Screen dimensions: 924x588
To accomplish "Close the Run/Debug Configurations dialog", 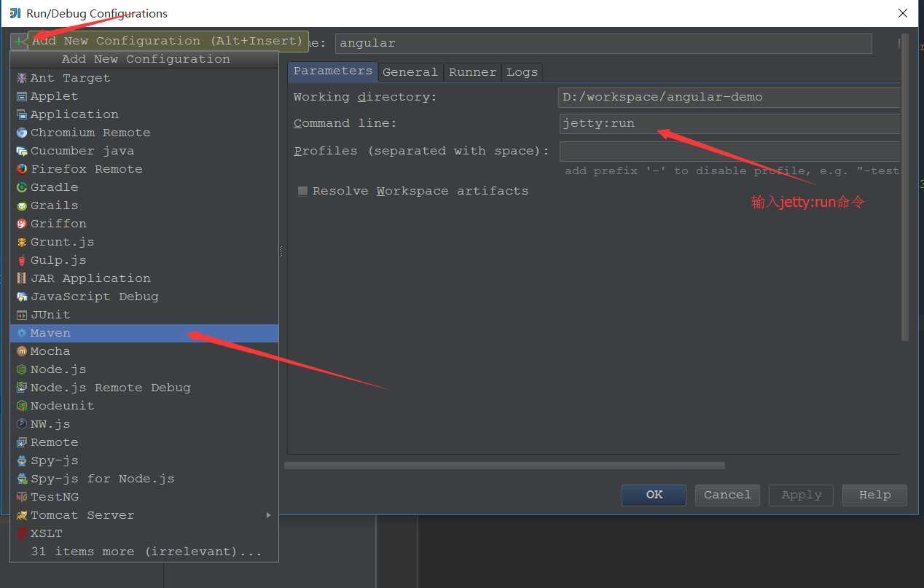I will pyautogui.click(x=904, y=13).
